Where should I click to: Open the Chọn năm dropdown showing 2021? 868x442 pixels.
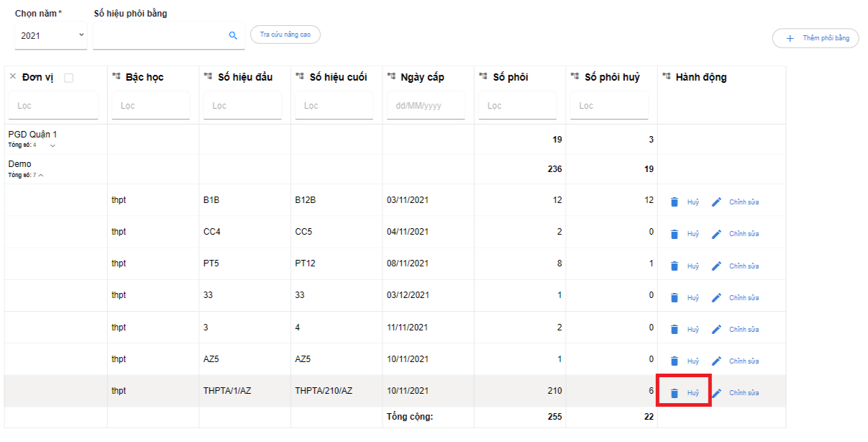click(51, 35)
